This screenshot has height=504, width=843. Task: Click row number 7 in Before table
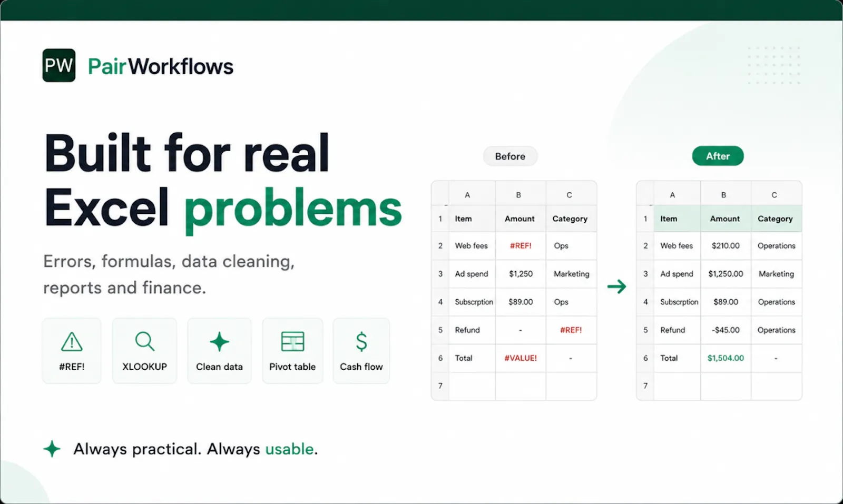440,386
